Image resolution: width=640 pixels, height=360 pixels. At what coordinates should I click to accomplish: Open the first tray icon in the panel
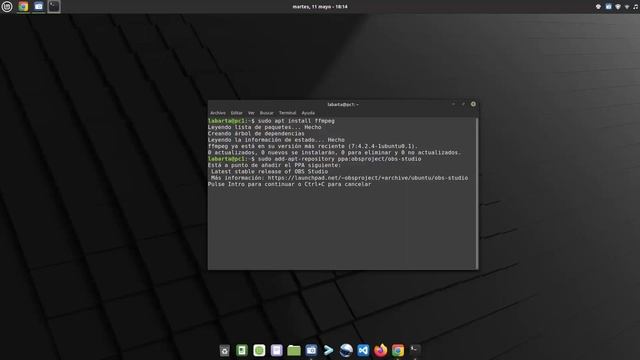pos(598,7)
